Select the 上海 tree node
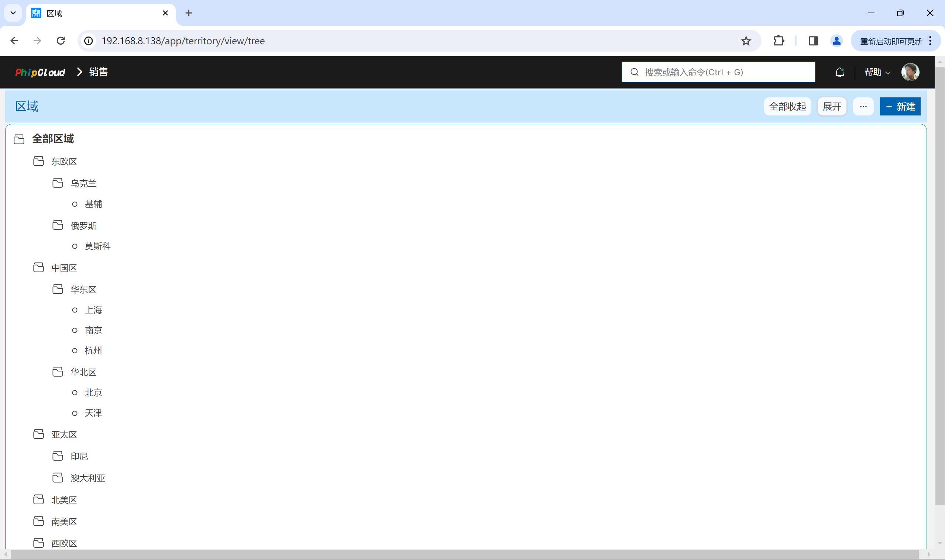The height and width of the screenshot is (560, 945). [93, 310]
